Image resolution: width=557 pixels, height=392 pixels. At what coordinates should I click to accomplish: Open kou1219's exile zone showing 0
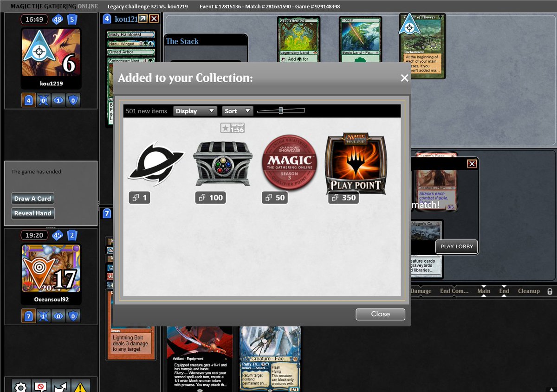pos(43,100)
